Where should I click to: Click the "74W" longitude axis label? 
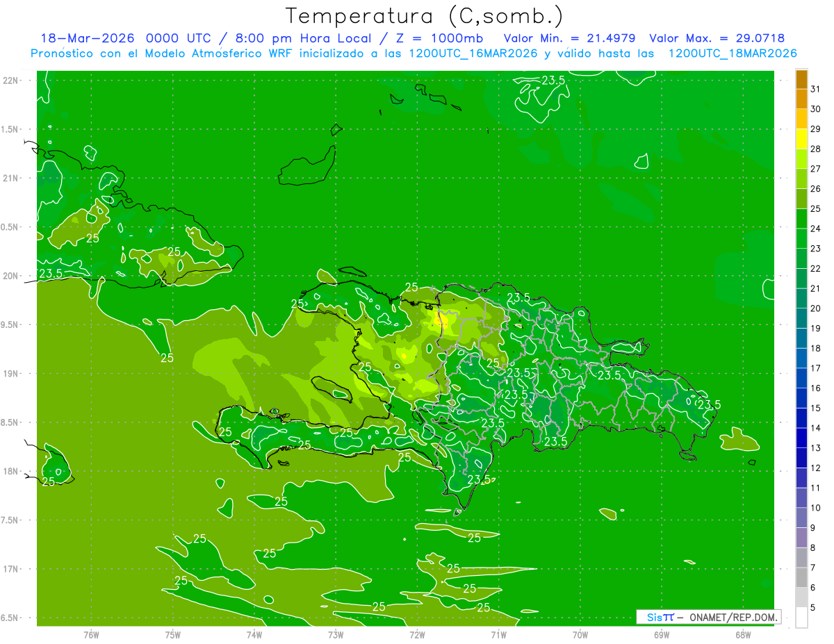(254, 634)
